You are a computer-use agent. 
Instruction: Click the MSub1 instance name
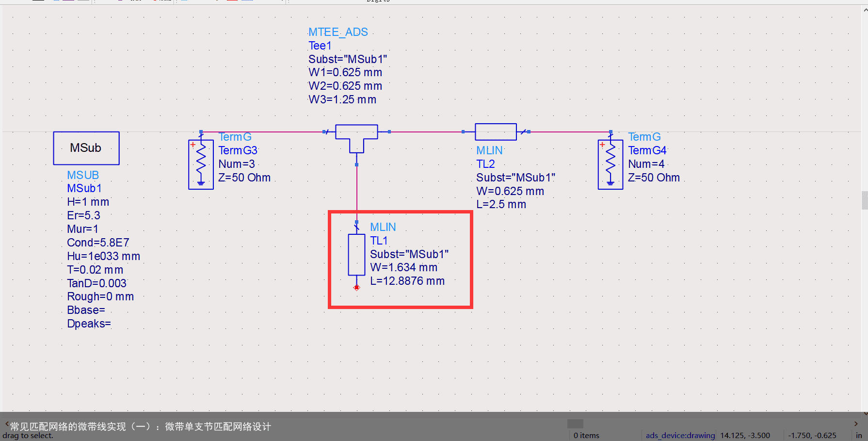[x=84, y=188]
